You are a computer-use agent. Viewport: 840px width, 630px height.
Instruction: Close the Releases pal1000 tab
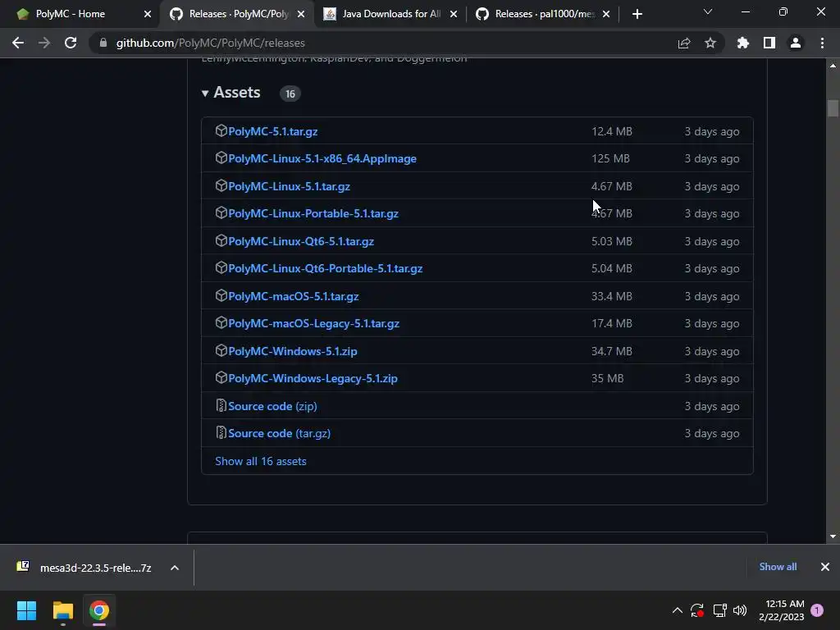[x=606, y=14]
